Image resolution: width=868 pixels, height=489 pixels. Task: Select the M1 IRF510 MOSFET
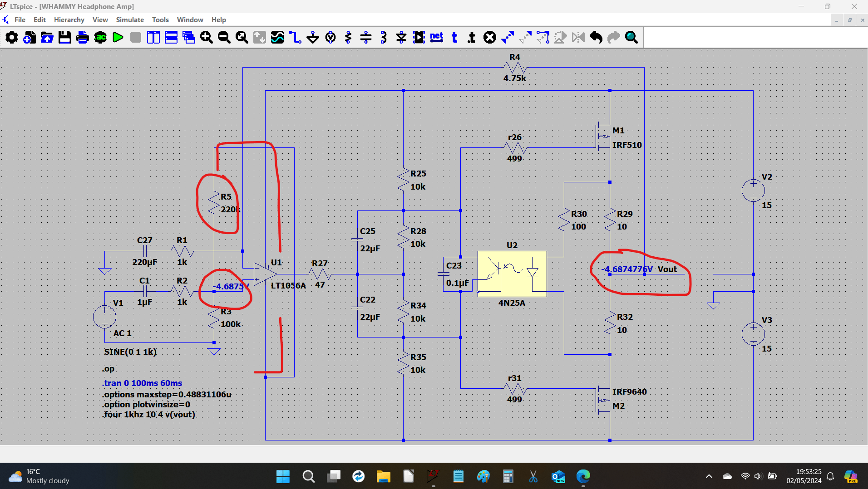coord(604,136)
